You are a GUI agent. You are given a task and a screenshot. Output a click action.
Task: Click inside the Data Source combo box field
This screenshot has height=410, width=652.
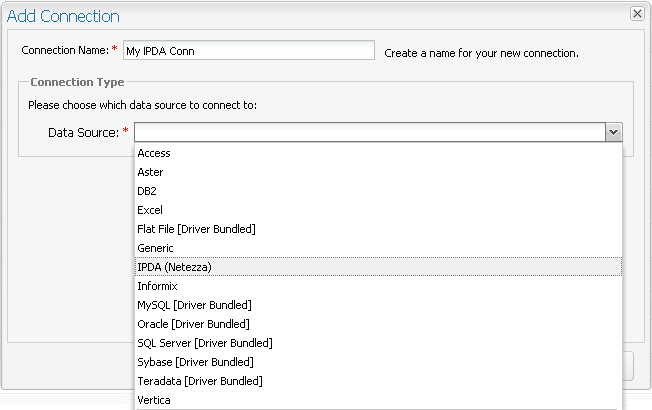point(370,132)
